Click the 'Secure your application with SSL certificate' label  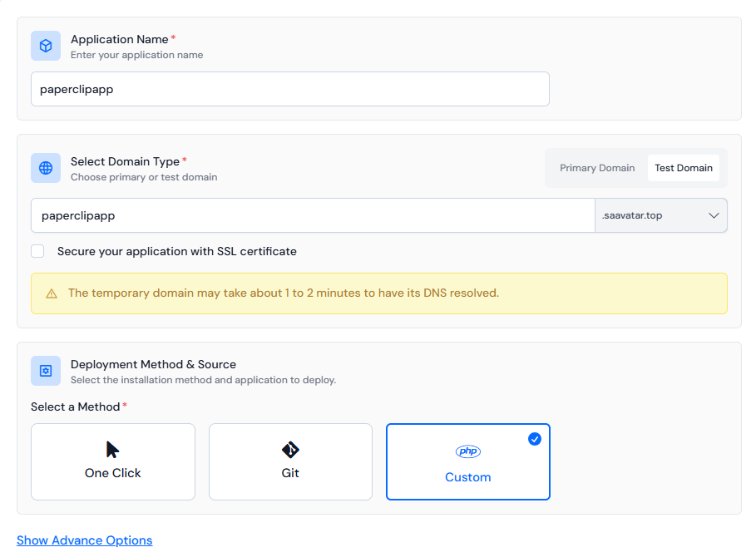[176, 252]
